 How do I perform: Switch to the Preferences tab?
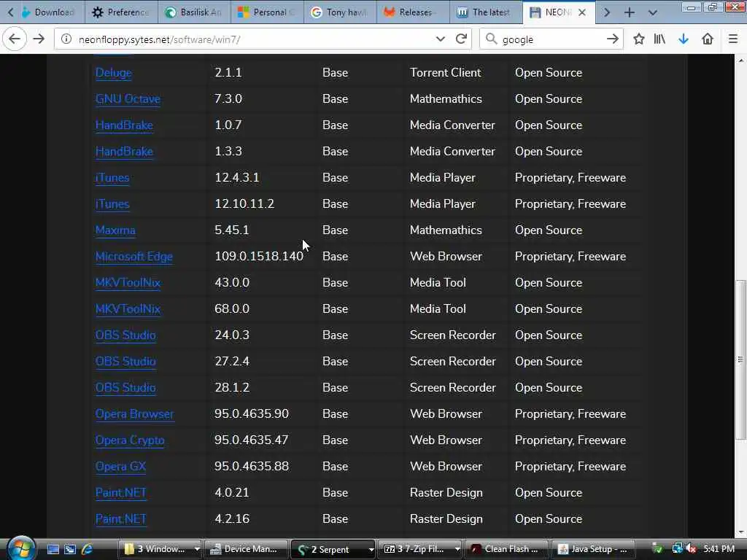point(121,12)
